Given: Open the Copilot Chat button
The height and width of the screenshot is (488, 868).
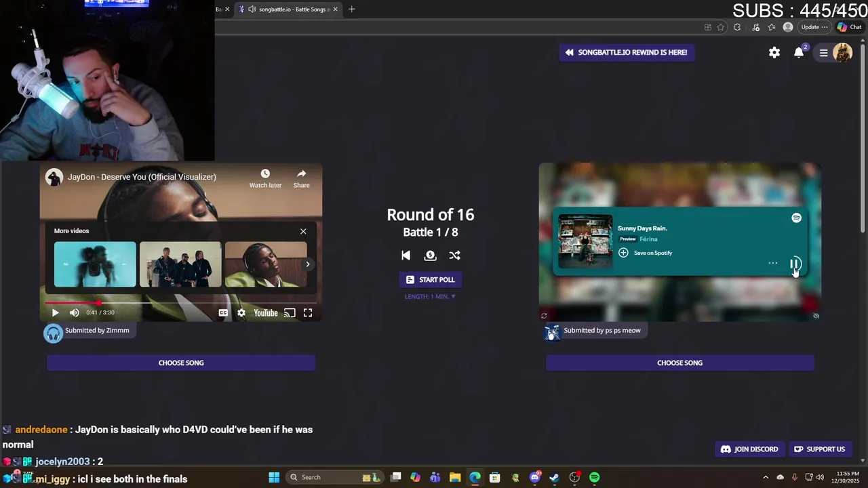Looking at the screenshot, I should coord(849,27).
